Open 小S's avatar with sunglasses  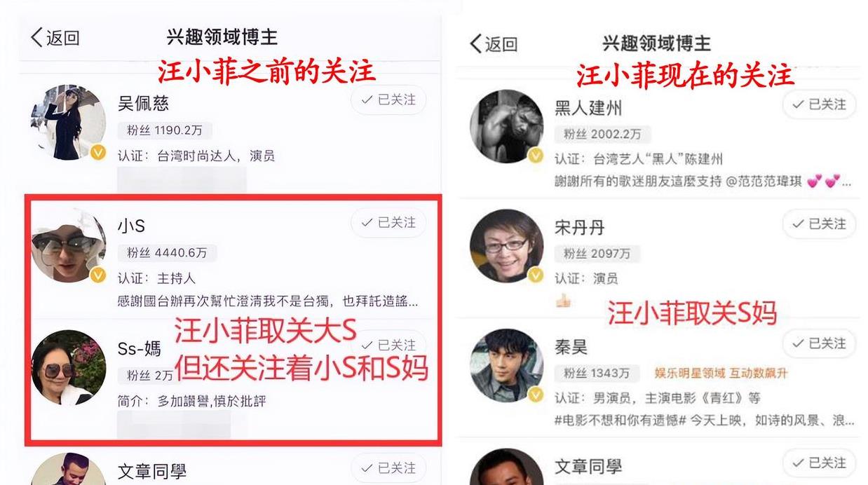point(68,245)
